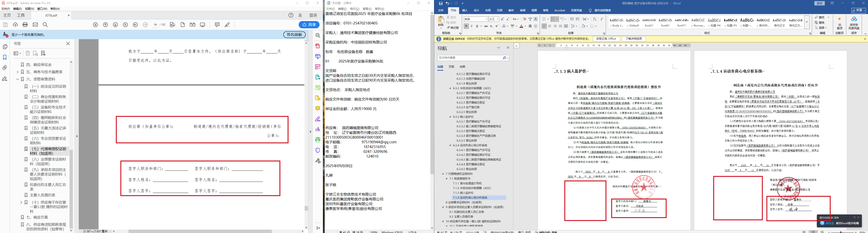Collapse bookmark 六、资格审查资料

(x=17, y=79)
